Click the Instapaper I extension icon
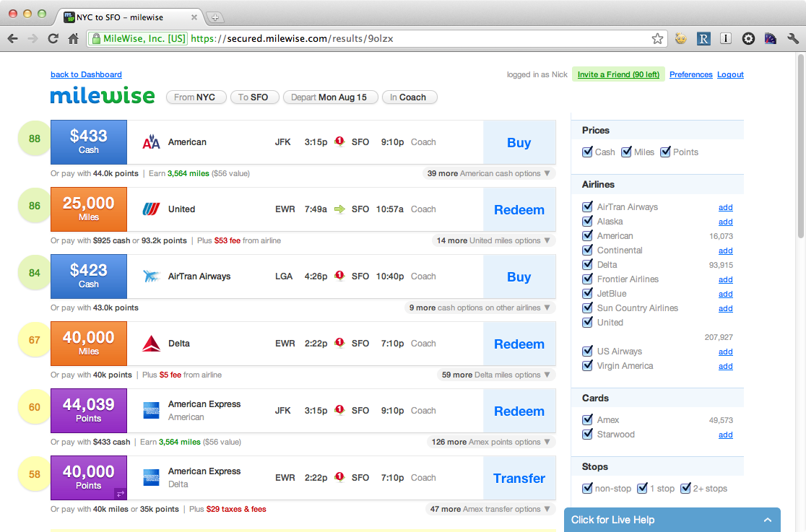This screenshot has height=532, width=806. point(725,38)
